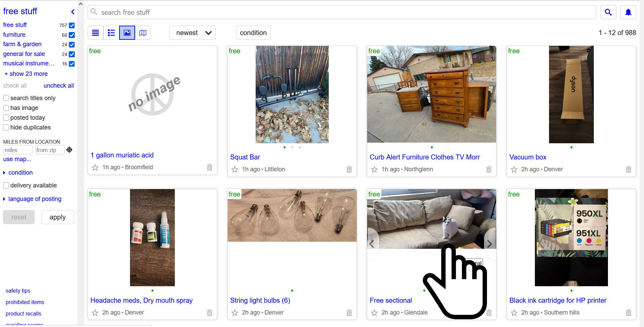Click the miles input field

18,150
